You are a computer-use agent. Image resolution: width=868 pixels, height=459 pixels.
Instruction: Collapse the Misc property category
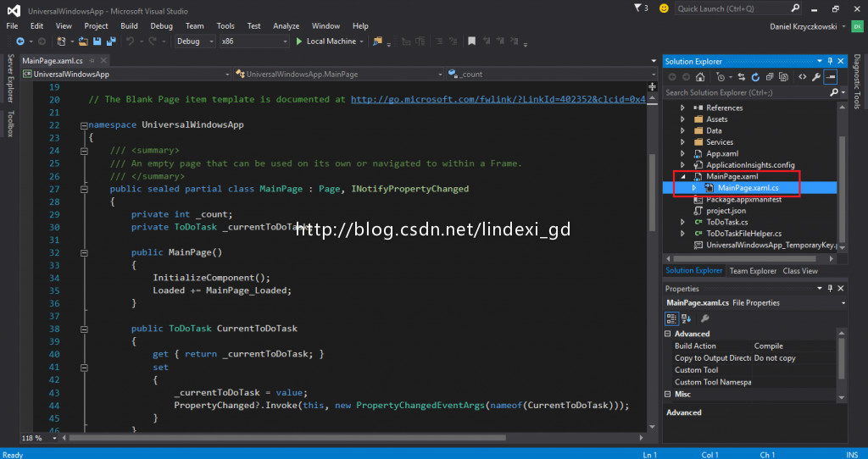(668, 395)
